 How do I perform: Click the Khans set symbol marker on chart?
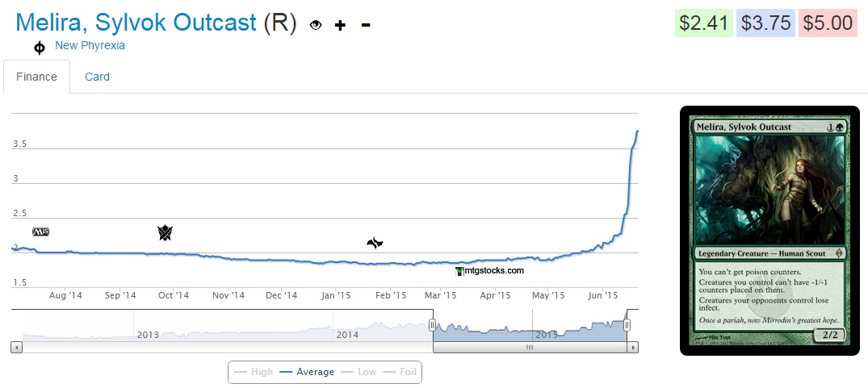tap(165, 233)
